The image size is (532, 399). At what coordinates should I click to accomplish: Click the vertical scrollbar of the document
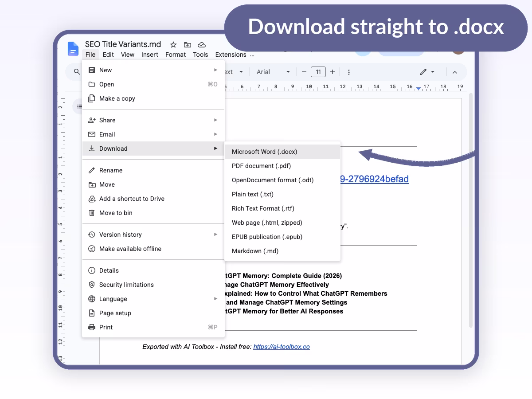pyautogui.click(x=471, y=211)
